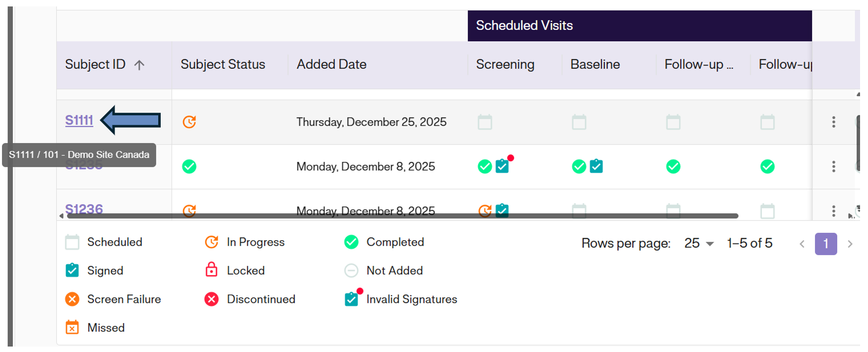The image size is (868, 352).
Task: Open the S1236 row three-dot menu
Action: pyautogui.click(x=833, y=211)
